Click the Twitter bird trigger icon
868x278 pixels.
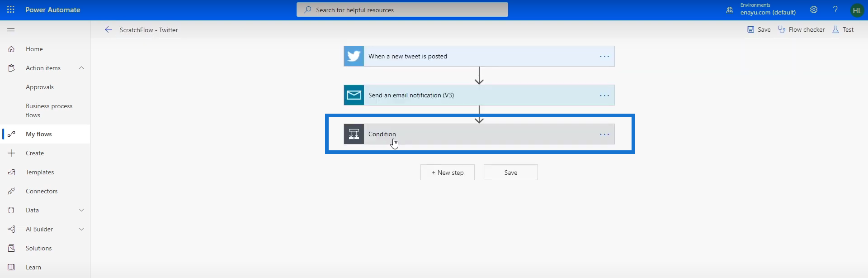pos(354,56)
